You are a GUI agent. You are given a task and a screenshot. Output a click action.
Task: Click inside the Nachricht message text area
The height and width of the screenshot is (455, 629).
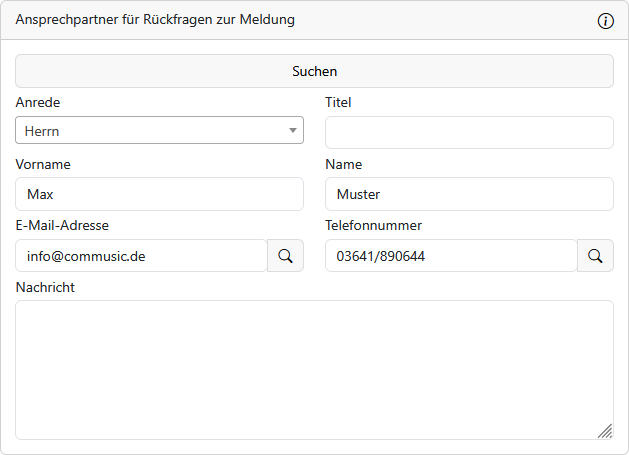[314, 369]
